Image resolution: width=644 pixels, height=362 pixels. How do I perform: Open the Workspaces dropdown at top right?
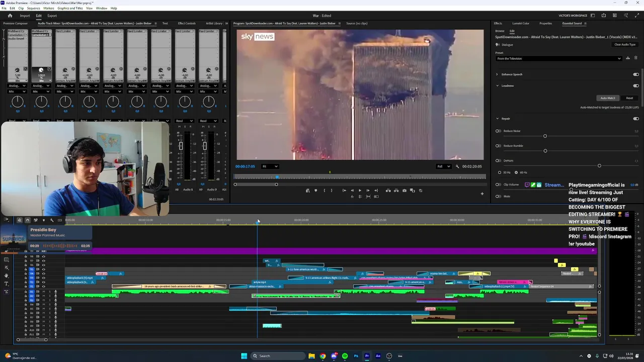tap(593, 16)
